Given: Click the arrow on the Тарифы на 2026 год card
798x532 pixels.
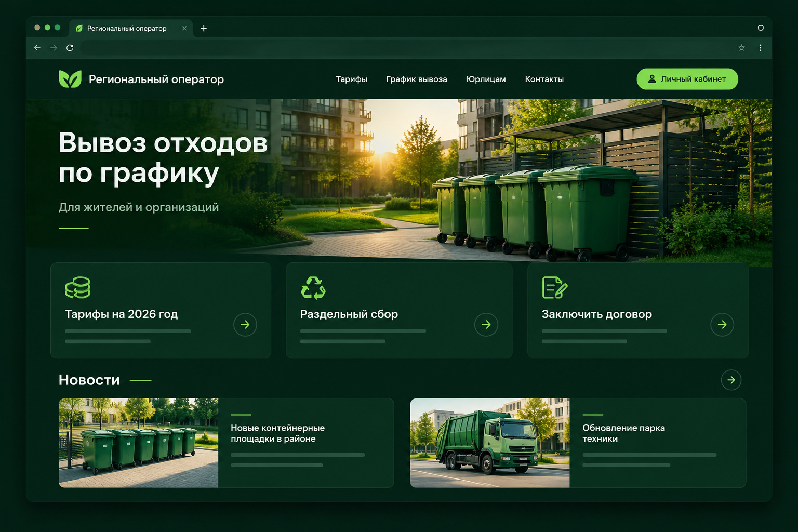Looking at the screenshot, I should (245, 325).
